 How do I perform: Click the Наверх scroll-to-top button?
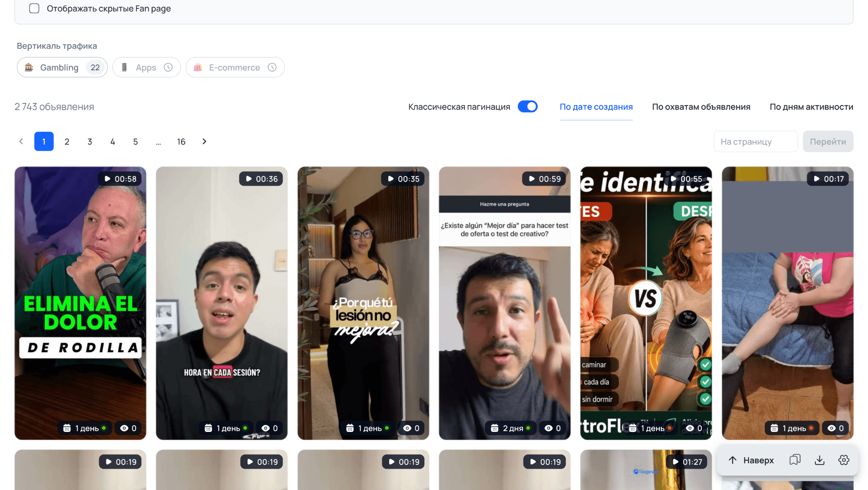751,460
